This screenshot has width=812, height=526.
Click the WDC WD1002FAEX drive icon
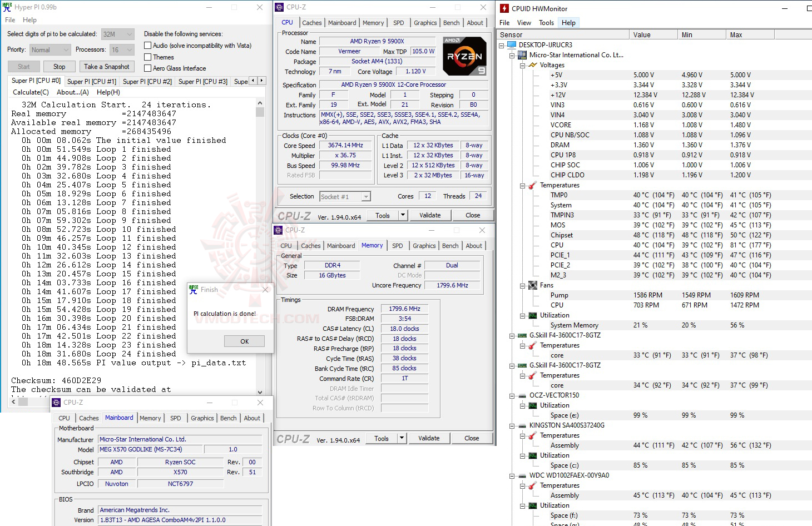522,475
